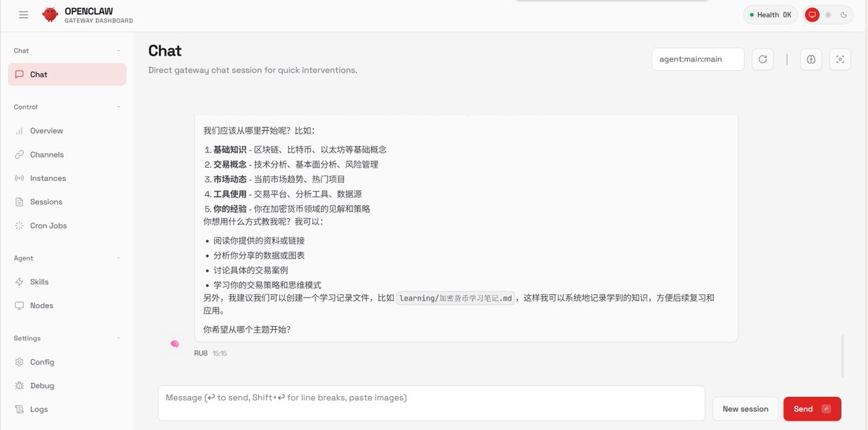
Task: Click the 交易概念 list item text
Action: coord(230,164)
